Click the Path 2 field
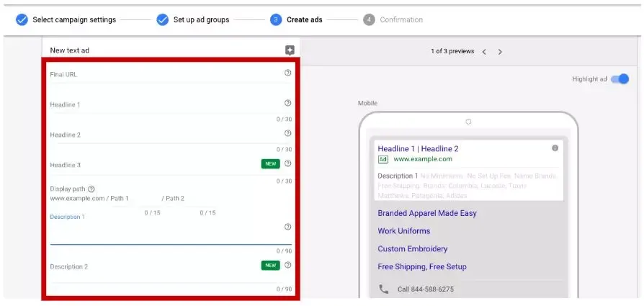This screenshot has width=644, height=306. pyautogui.click(x=191, y=199)
